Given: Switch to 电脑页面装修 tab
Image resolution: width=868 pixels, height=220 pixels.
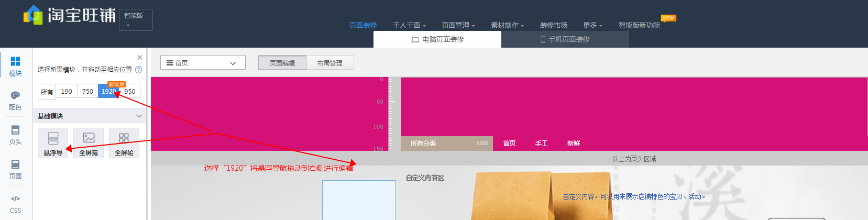Looking at the screenshot, I should [x=437, y=39].
